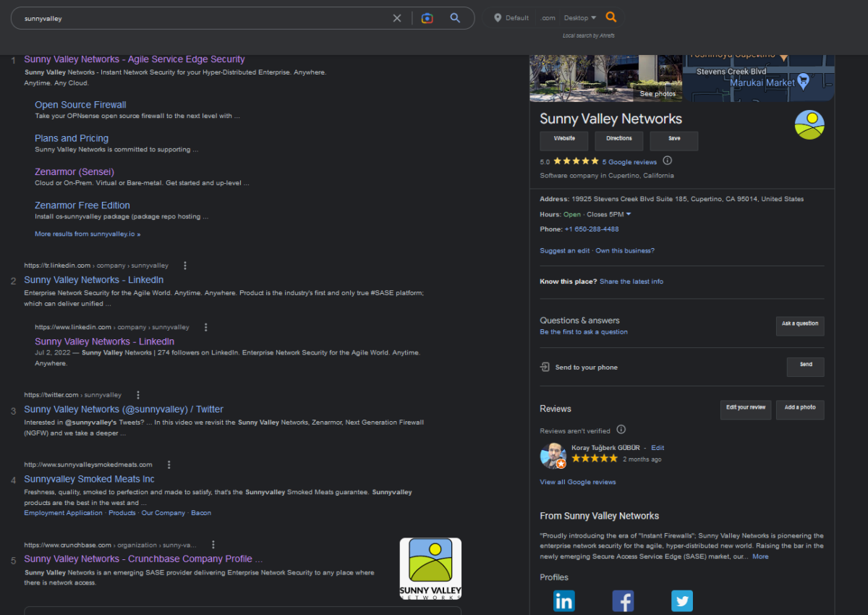Open Twitter profile icon

(681, 601)
